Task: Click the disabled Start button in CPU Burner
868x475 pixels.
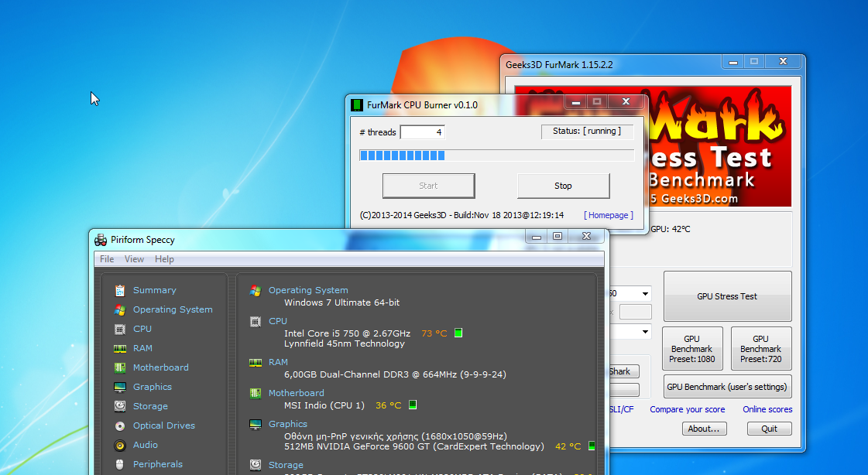Action: point(428,186)
